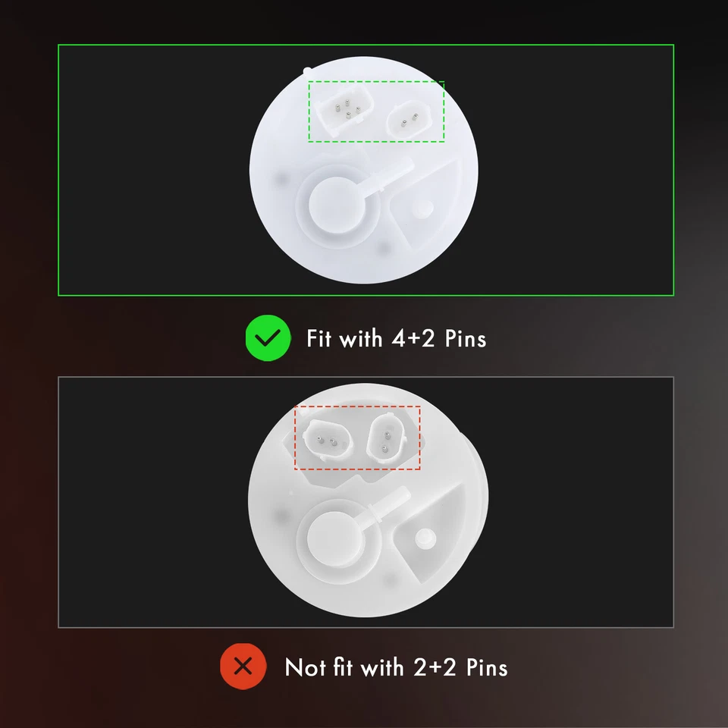Click the small round nub on the bottom pump
The width and height of the screenshot is (728, 728).
[x=425, y=538]
